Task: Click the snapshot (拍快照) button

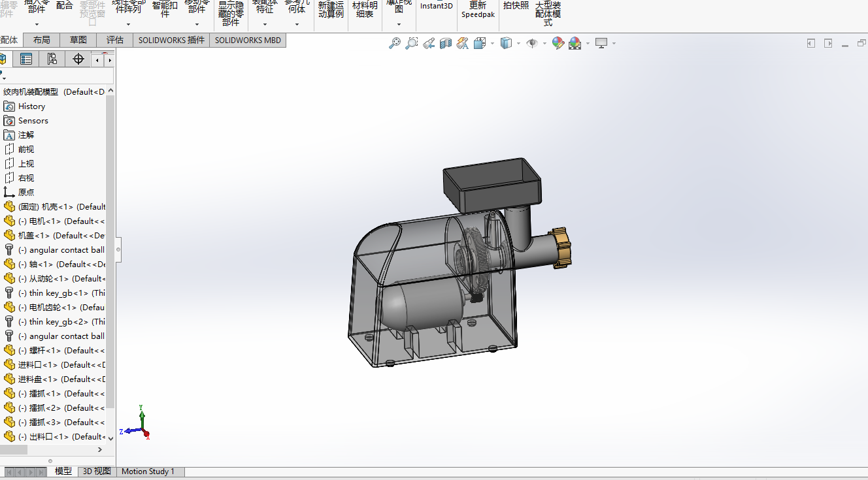Action: [516, 6]
